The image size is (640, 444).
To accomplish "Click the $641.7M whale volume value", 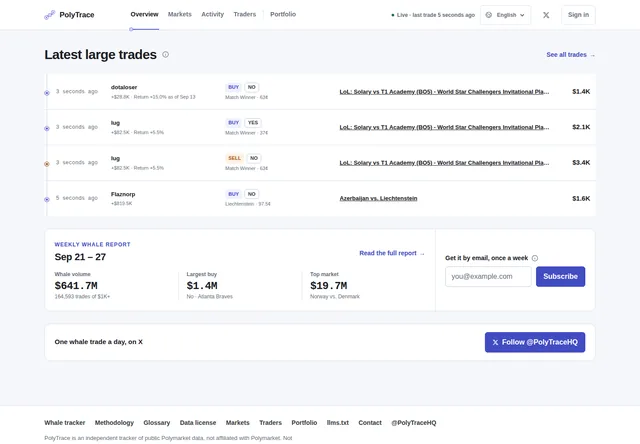I will [x=76, y=286].
